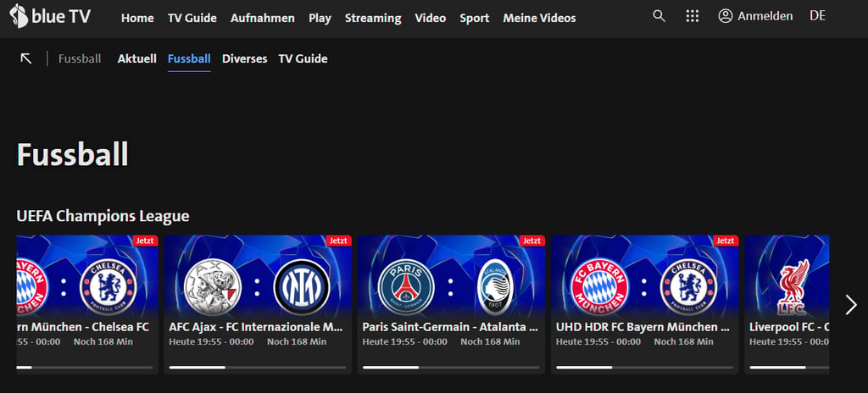Click the Atalanta 1907 crest
Screen dimensions: 868x393
495,287
